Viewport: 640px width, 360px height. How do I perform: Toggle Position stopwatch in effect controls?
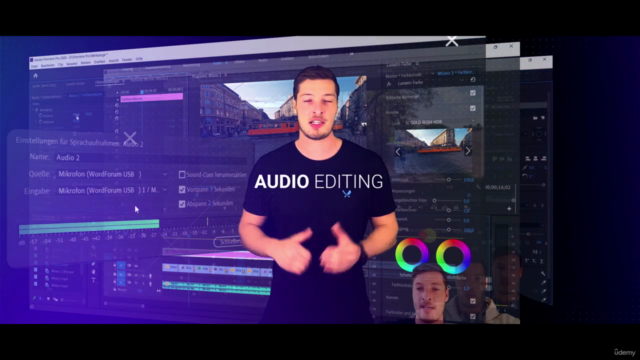coord(40,116)
